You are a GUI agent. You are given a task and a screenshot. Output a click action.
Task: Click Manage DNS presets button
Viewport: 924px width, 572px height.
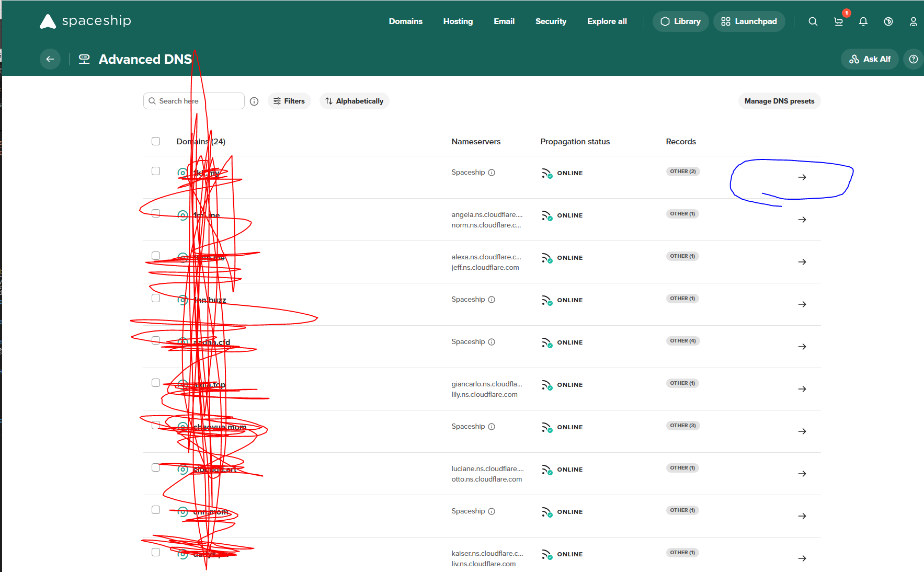tap(779, 101)
